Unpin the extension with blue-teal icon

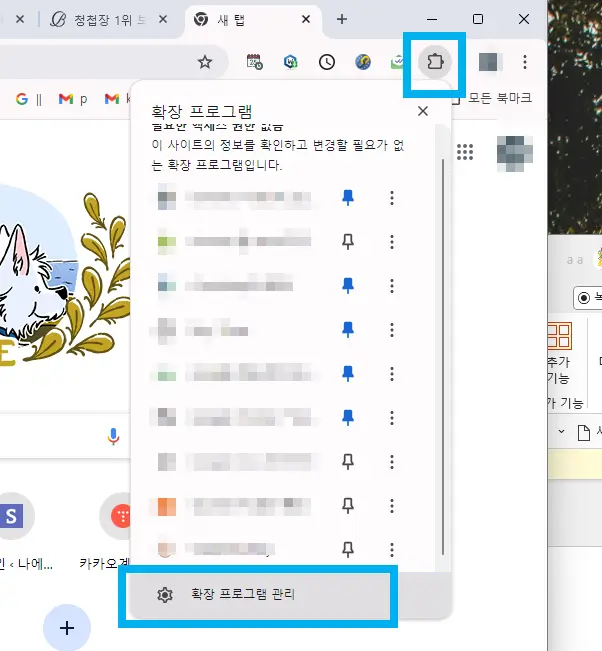pyautogui.click(x=348, y=286)
